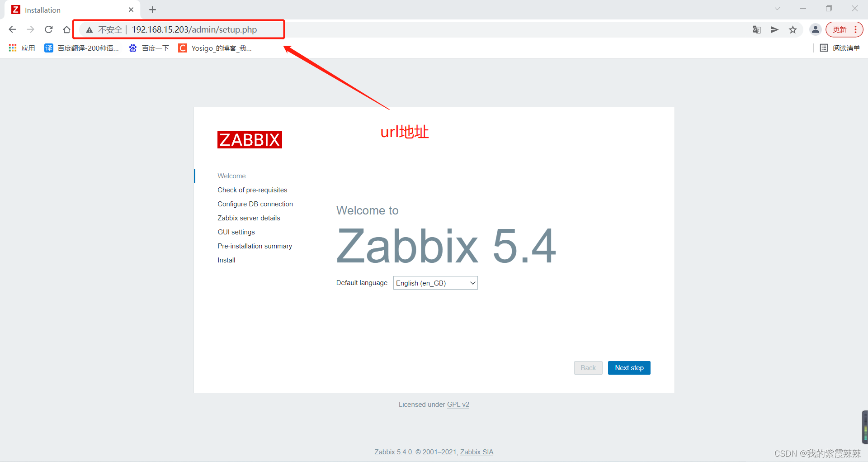This screenshot has height=462, width=868.
Task: Open 百度一下 bookmark
Action: coord(149,48)
